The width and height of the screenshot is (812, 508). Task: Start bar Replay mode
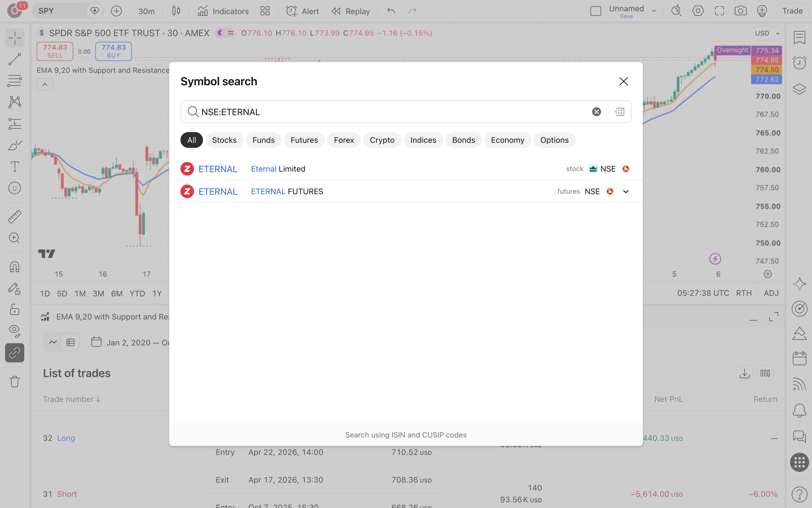[351, 11]
